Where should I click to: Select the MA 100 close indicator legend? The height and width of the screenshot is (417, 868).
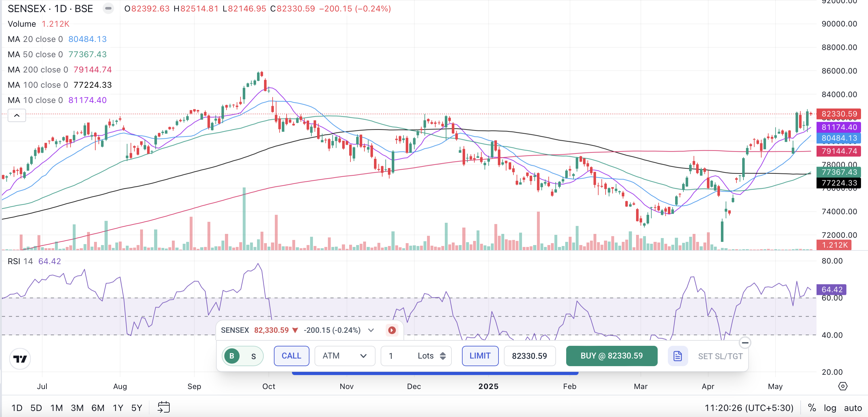pos(60,85)
